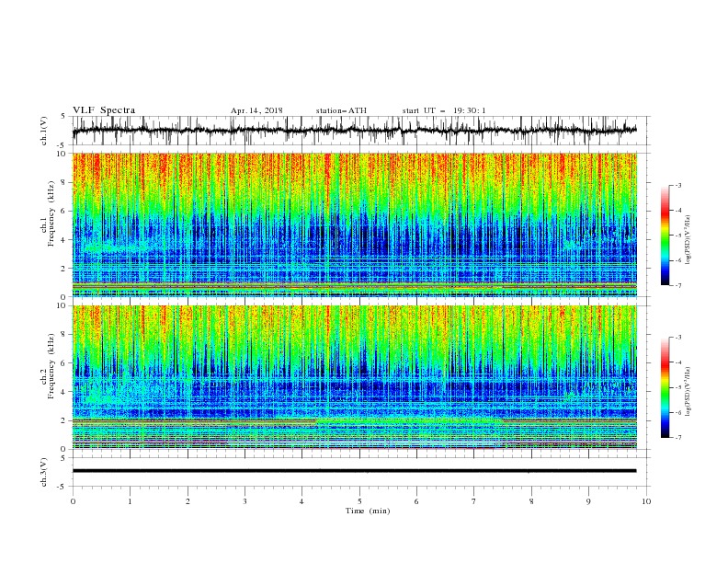Click time axis tick label "9"

click(588, 501)
